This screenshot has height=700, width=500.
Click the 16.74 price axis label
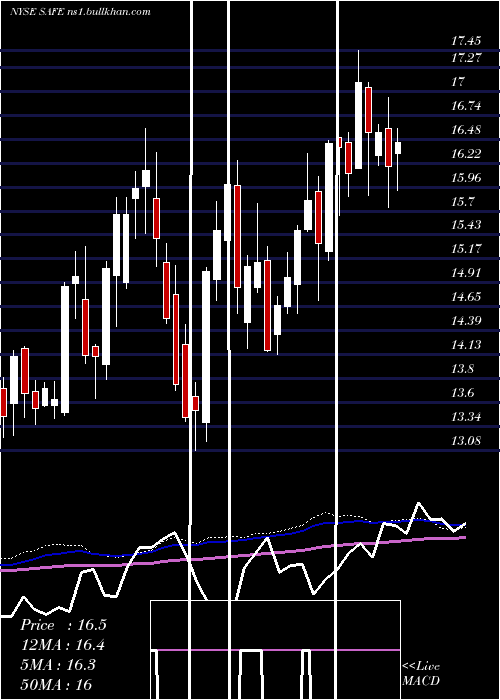click(x=466, y=106)
